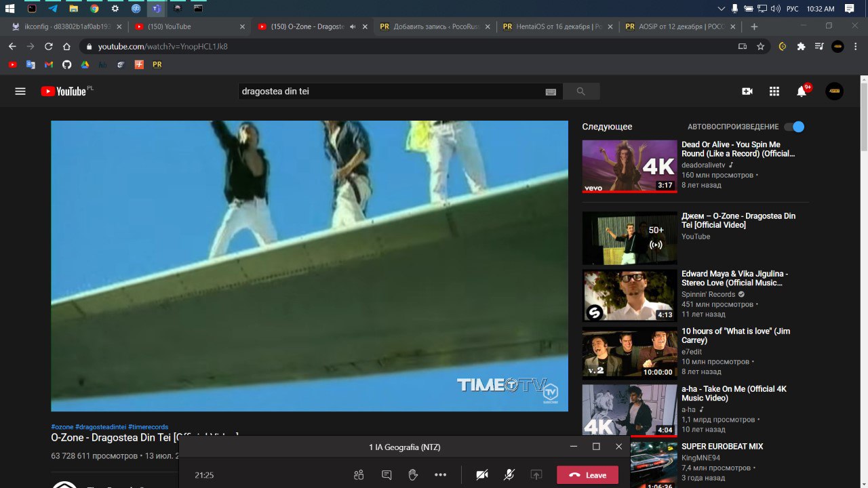Open the on-screen keyboard in YouTube search
868x488 pixels.
(x=551, y=91)
